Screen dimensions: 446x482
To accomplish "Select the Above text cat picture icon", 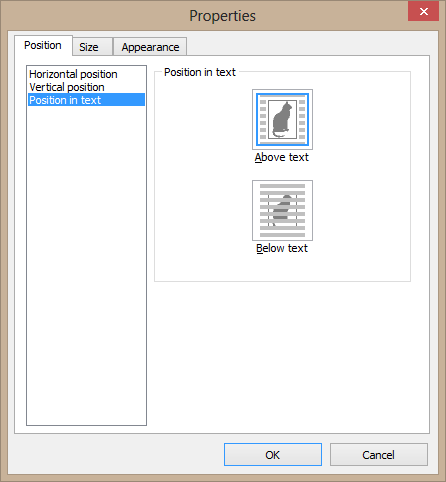I will click(282, 119).
